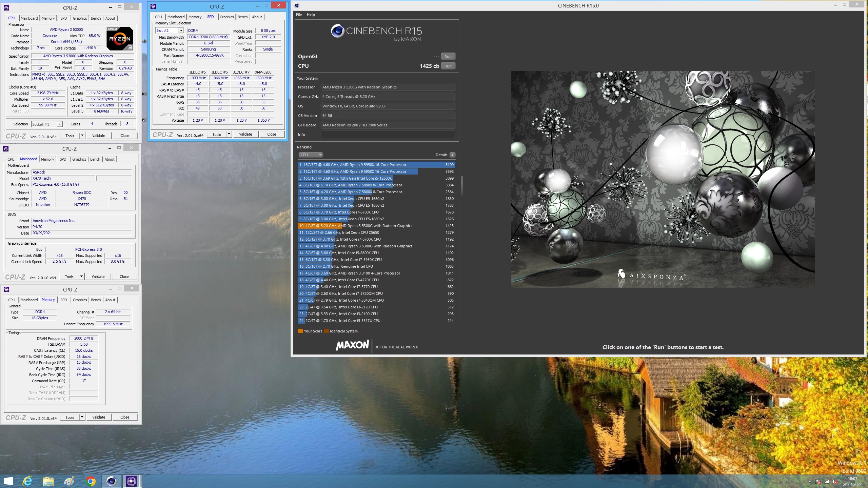The image size is (868, 488).
Task: Click the MAXON logo at bottom
Action: pyautogui.click(x=352, y=346)
